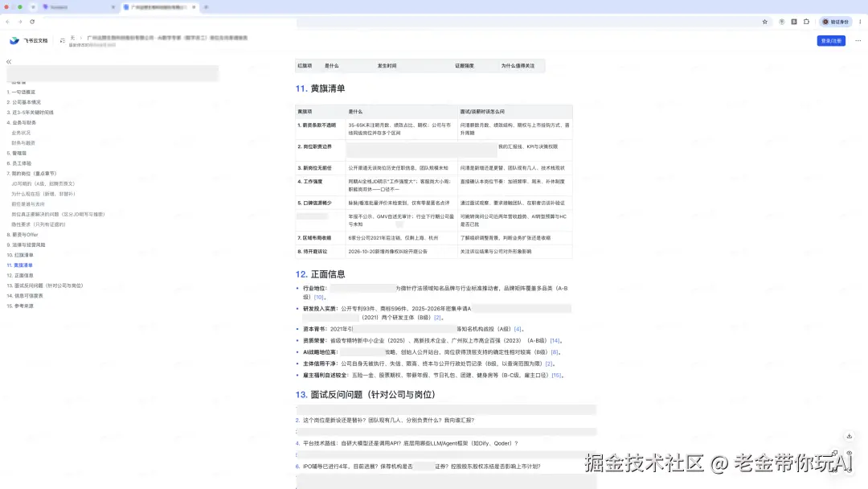868x489 pixels.
Task: Jump to outline item 3. 近3-5年关键时间线
Action: coord(31,113)
